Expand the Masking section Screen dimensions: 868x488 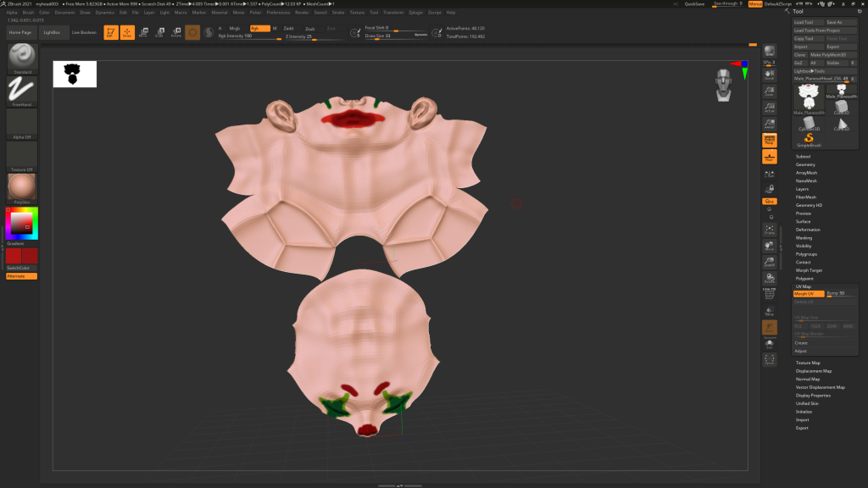coord(804,238)
